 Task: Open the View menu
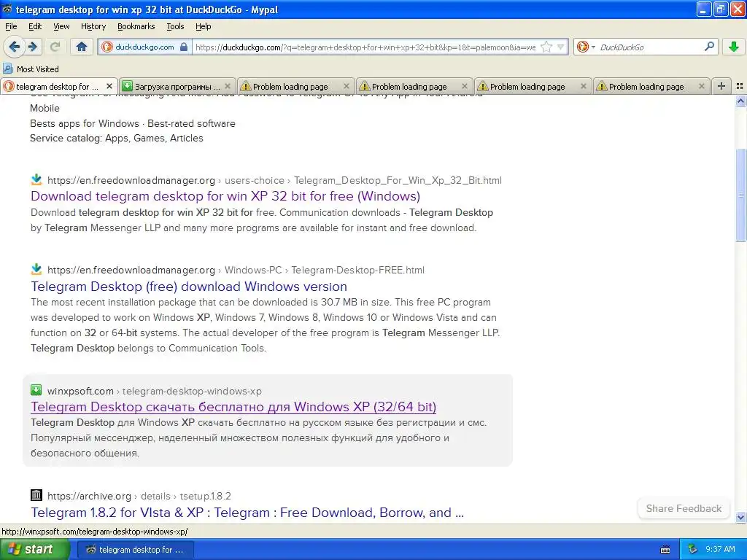(x=61, y=26)
